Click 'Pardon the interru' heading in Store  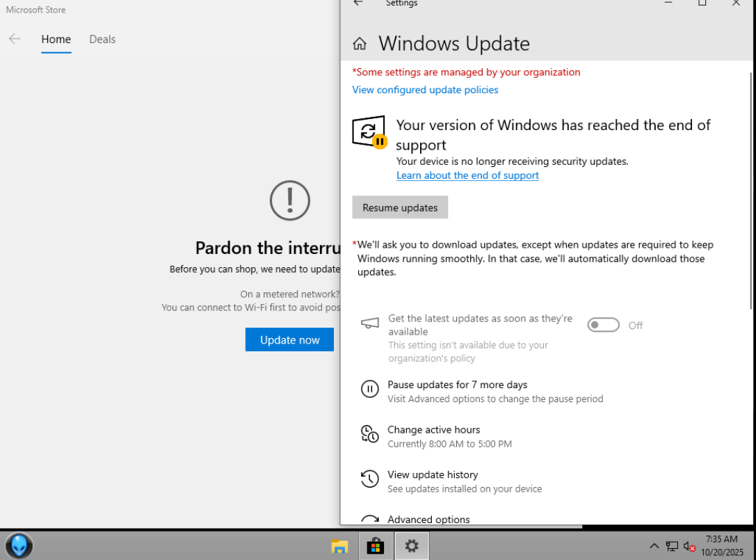(268, 248)
